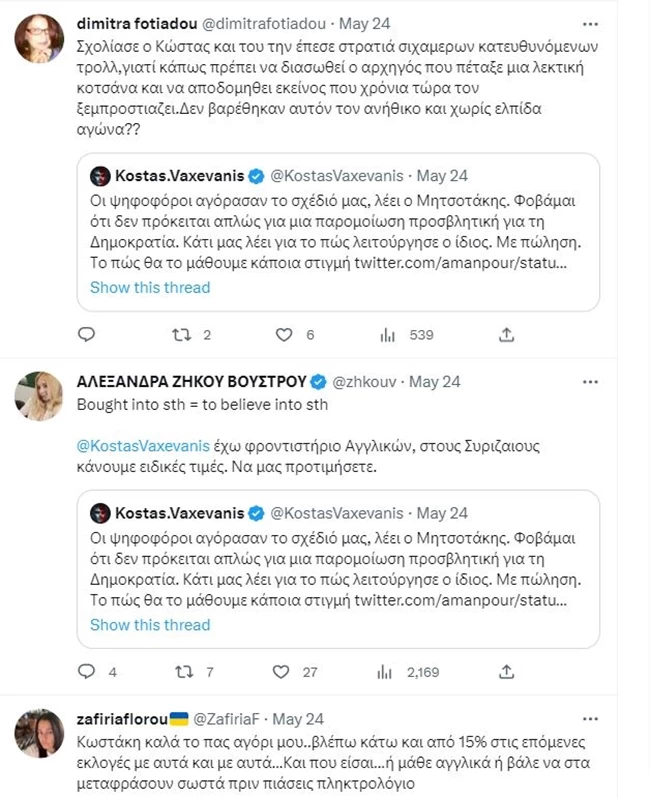650x798 pixels.
Task: Open ΑΛΕΞΑΝΔΡΑ ΖΗΚΟΥ ΒΟΥΣΤΡΟΥ's profile avatar
Action: pos(39,397)
